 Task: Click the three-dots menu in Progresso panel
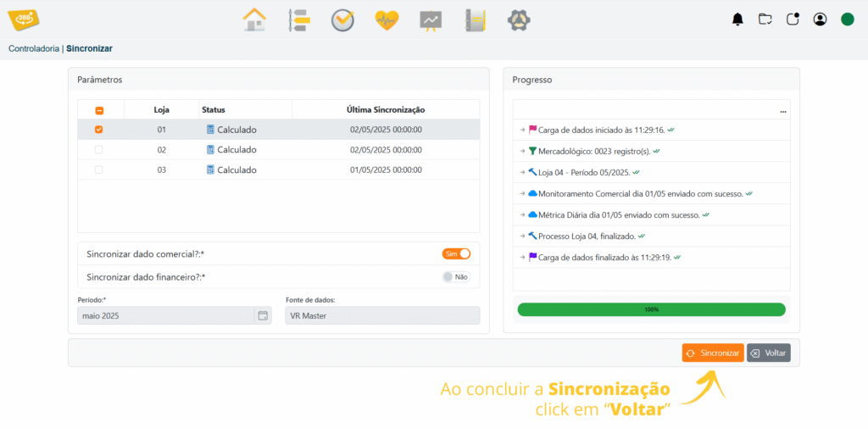coord(782,111)
